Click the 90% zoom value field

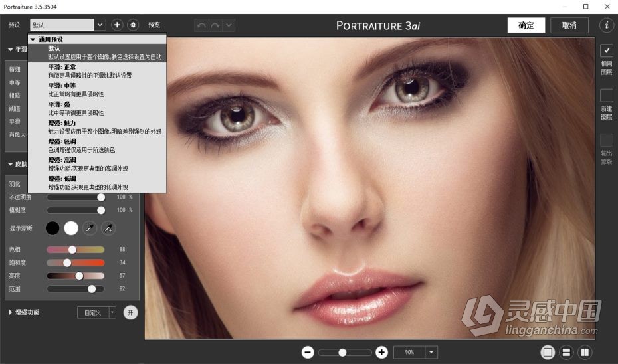click(409, 352)
